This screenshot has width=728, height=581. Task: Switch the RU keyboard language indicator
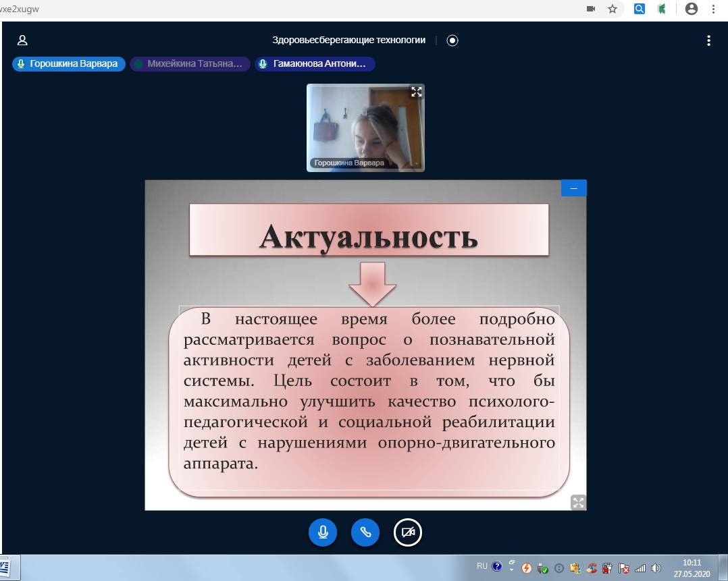click(x=482, y=567)
